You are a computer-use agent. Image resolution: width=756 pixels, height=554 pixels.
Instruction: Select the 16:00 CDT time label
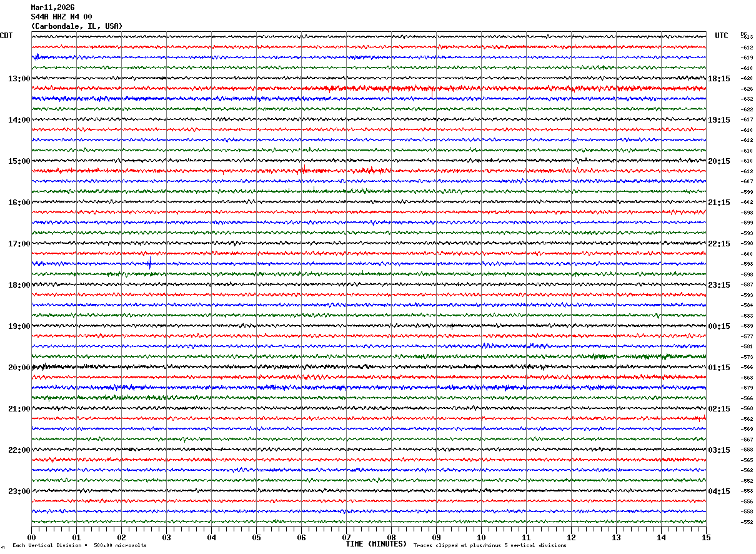(19, 203)
